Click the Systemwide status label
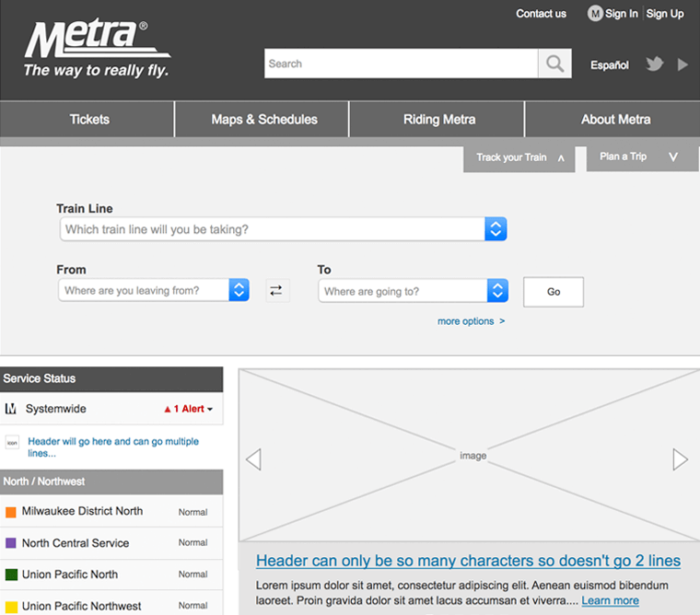Viewport: 700px width, 615px height. point(56,409)
